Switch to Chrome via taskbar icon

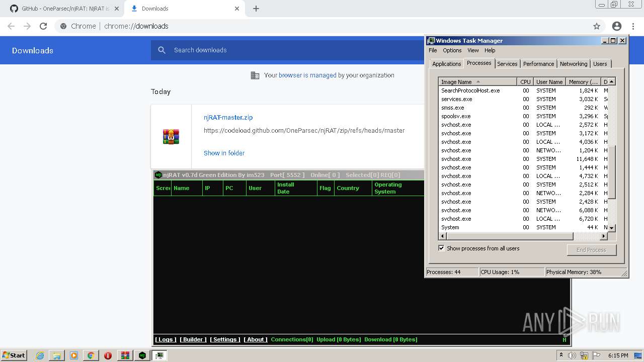point(91,355)
